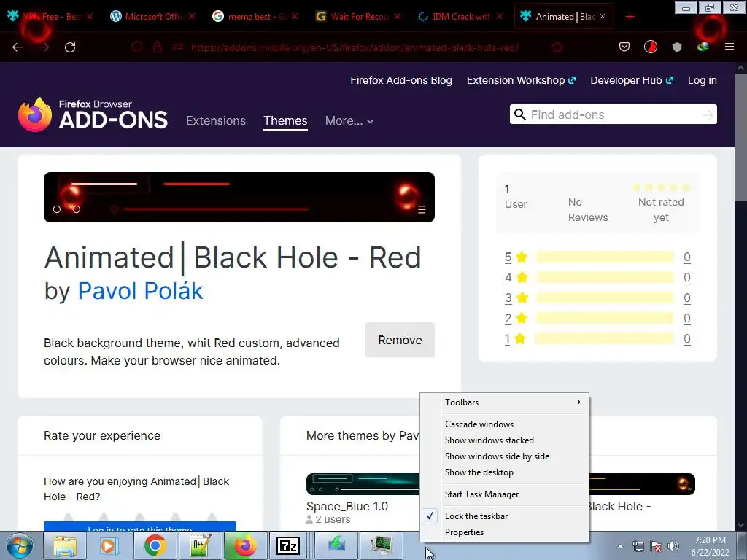The height and width of the screenshot is (560, 747).
Task: Click the site padlock security icon
Action: [x=158, y=47]
